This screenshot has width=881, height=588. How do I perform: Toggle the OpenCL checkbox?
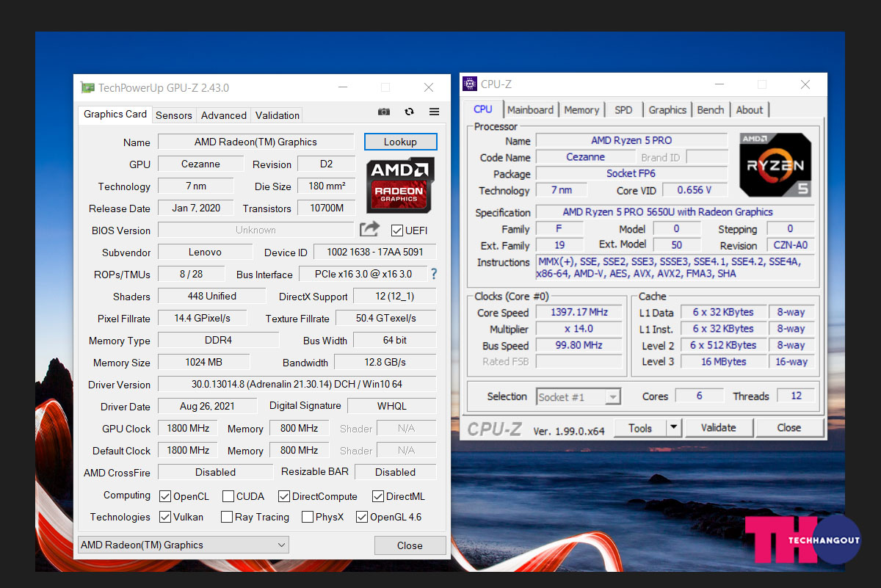point(165,496)
